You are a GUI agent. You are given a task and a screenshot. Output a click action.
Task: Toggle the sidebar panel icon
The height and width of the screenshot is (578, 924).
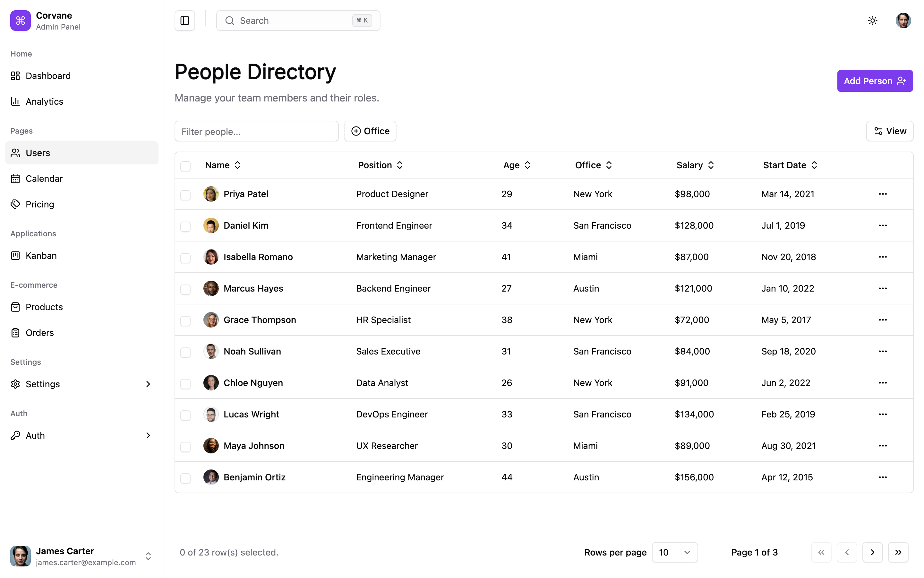coord(185,21)
